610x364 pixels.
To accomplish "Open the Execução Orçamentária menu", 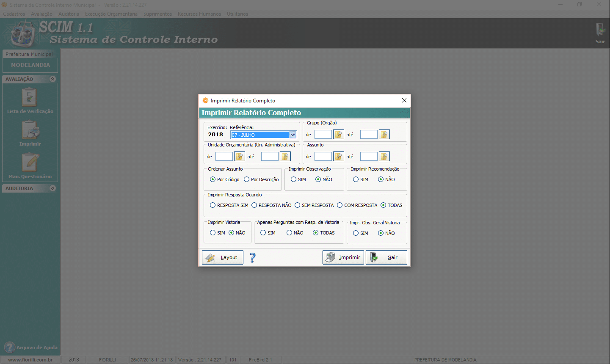I will pos(111,14).
